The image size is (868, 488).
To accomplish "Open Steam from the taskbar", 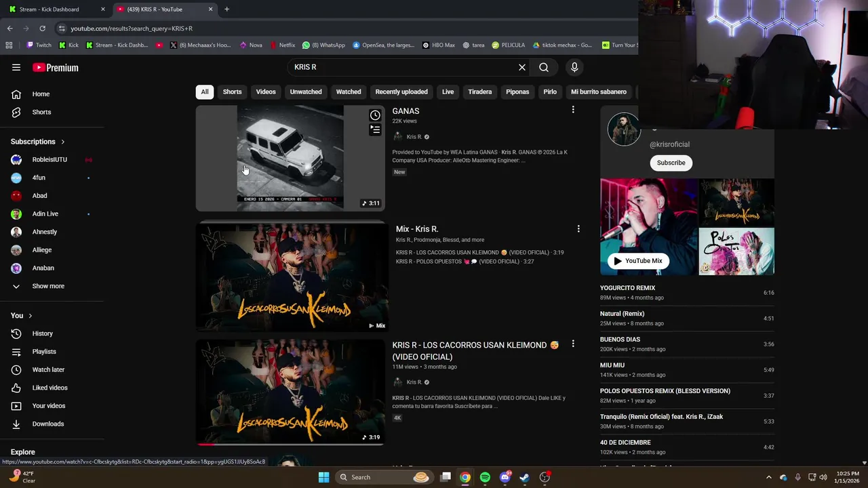I will click(x=524, y=477).
